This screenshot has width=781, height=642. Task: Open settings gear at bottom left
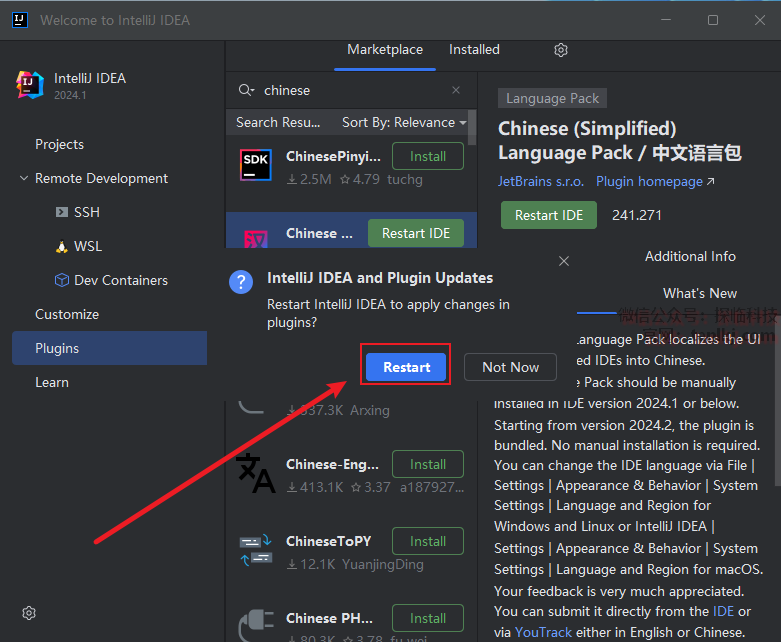point(29,613)
